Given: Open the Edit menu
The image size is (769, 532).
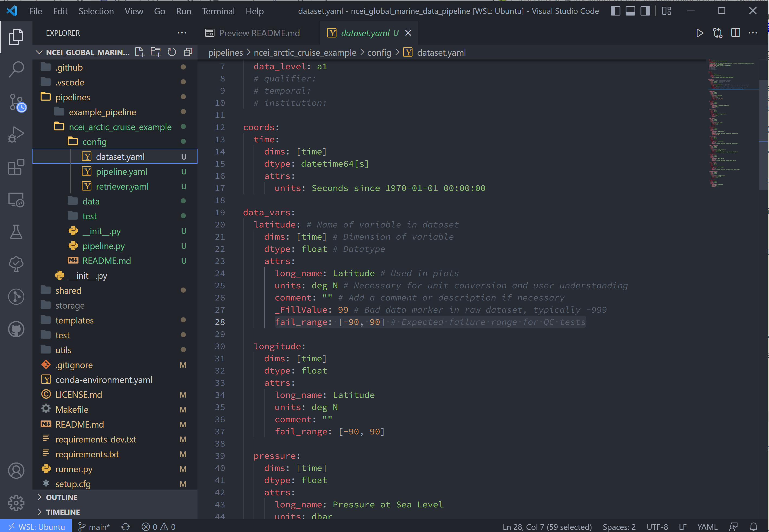Looking at the screenshot, I should tap(60, 11).
